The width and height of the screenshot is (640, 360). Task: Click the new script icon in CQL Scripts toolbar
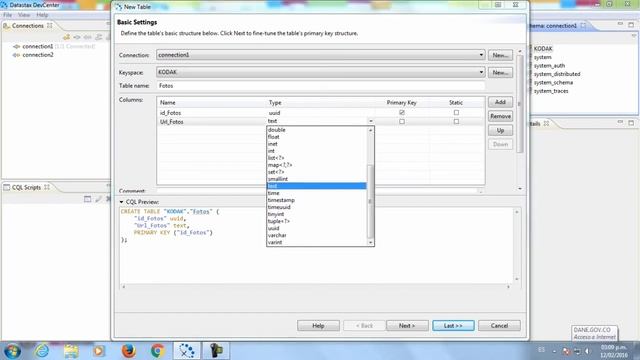tap(87, 199)
